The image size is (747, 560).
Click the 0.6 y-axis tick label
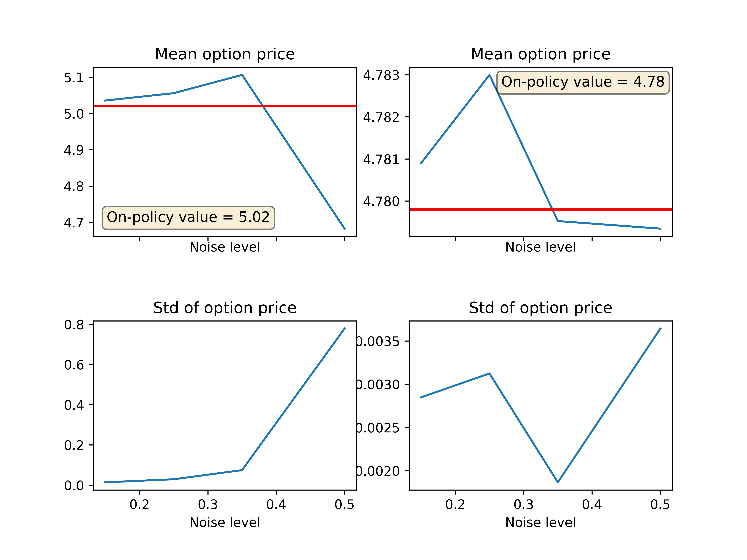74,365
